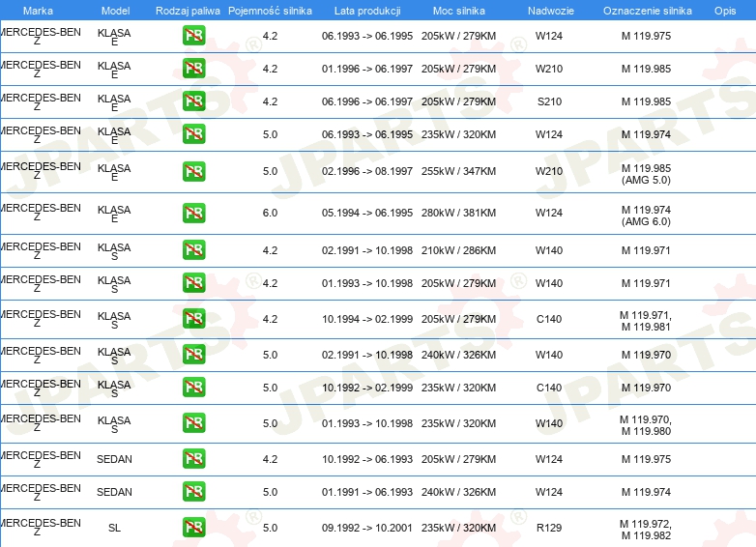Viewport: 756px width, 547px height.
Task: Click the fuel icon in the first KLASA E W124 4.2 row
Action: pyautogui.click(x=193, y=35)
